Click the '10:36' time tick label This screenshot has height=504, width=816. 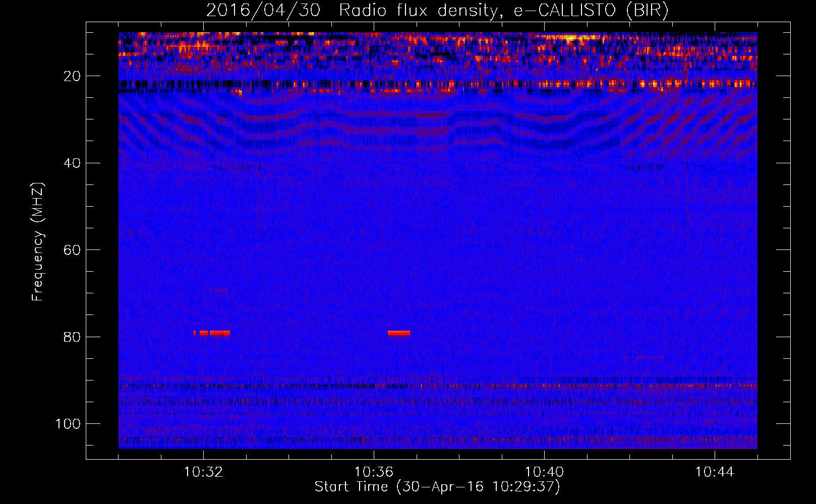pos(374,472)
